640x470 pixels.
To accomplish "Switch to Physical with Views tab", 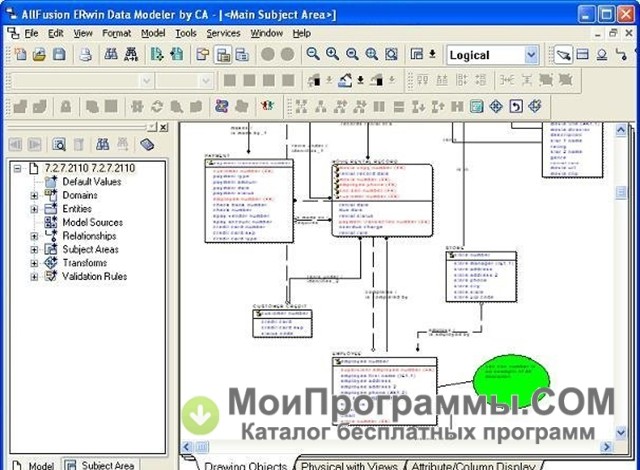I will [x=349, y=465].
